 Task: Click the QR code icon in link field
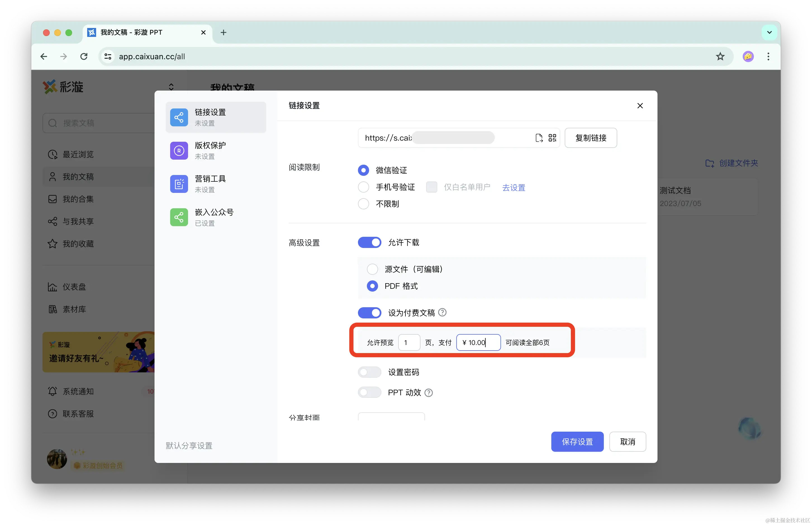552,138
